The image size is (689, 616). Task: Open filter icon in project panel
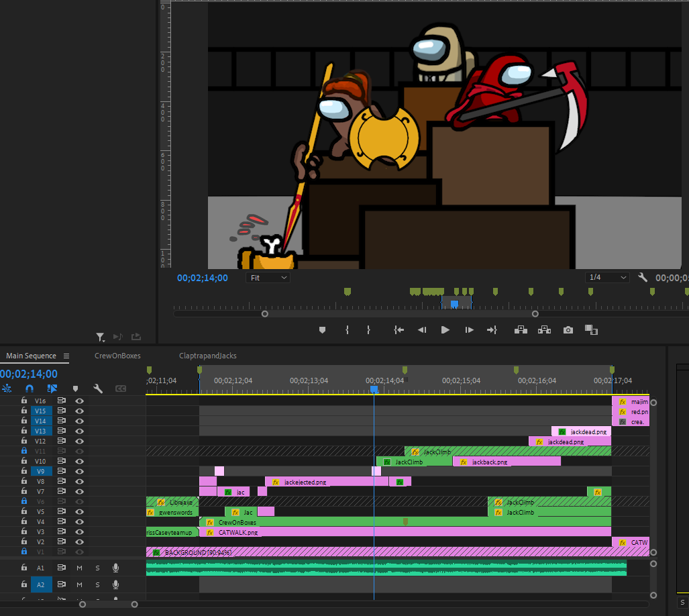100,337
